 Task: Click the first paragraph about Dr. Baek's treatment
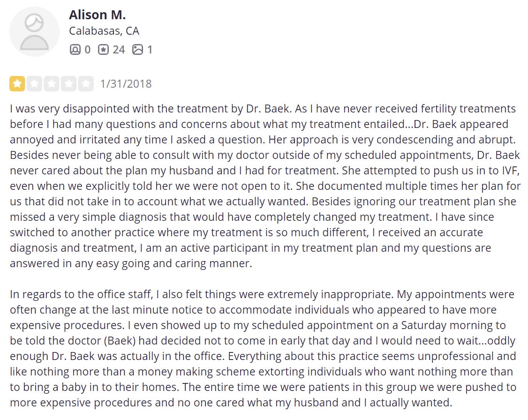pos(265,186)
